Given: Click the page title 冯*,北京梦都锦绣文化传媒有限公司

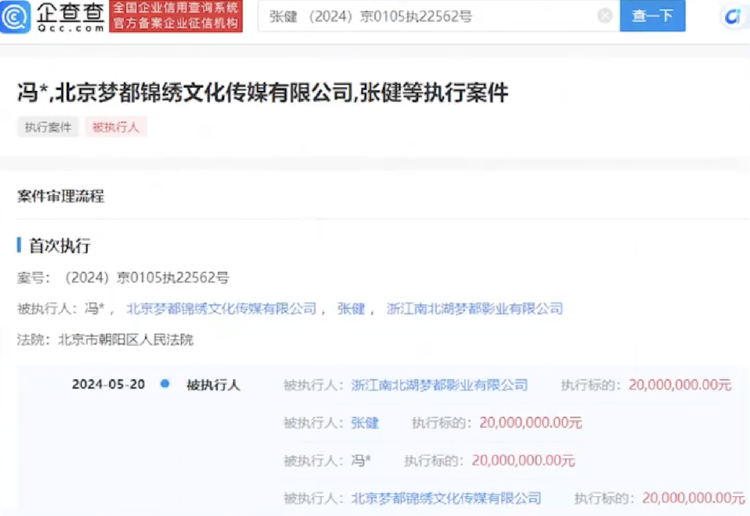Looking at the screenshot, I should 263,92.
